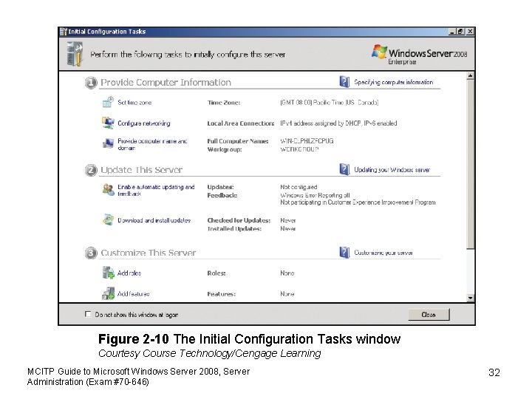532x399 pixels.
Task: Click the Updates value Not configured
Action: coord(299,187)
